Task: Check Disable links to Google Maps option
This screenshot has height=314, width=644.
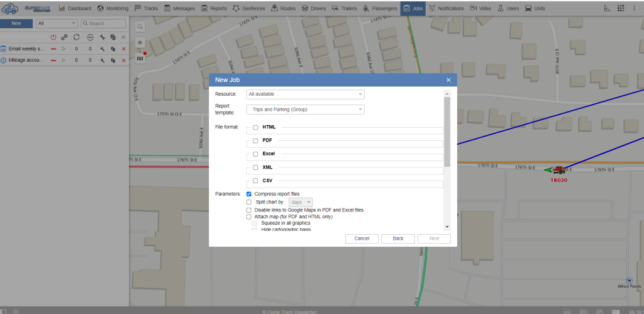Action: [249, 210]
